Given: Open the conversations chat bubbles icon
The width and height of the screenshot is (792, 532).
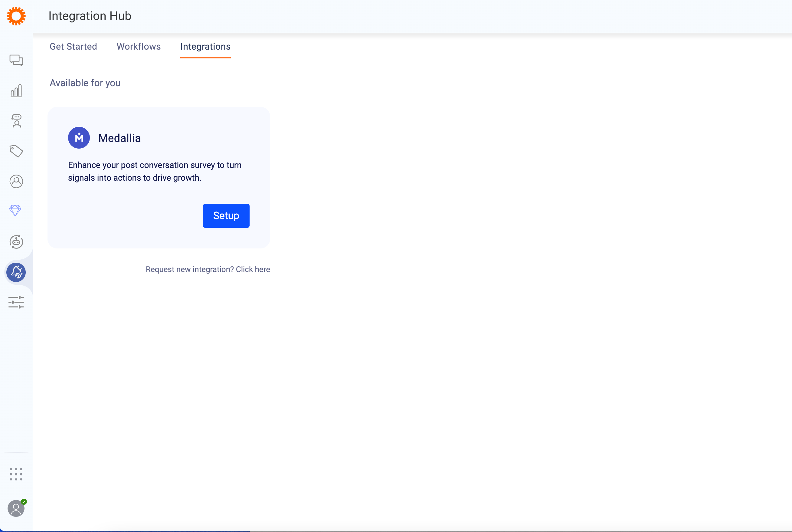Looking at the screenshot, I should (16, 61).
